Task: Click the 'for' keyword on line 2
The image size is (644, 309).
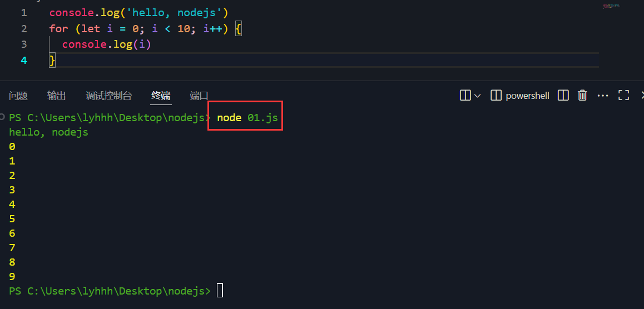Action: pyautogui.click(x=59, y=29)
